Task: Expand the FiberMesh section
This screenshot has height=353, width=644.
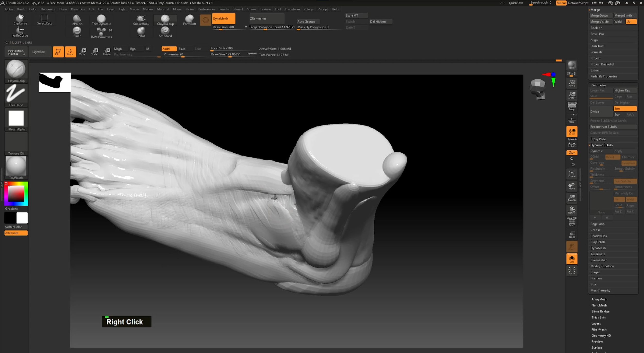Action: click(599, 329)
